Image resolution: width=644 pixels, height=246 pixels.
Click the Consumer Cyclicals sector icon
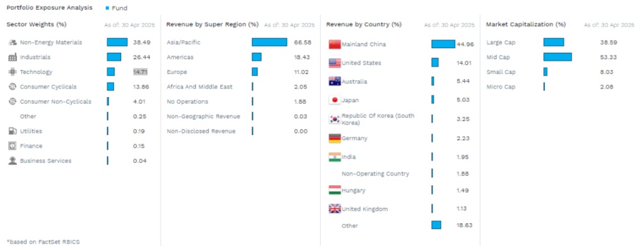pyautogui.click(x=13, y=87)
